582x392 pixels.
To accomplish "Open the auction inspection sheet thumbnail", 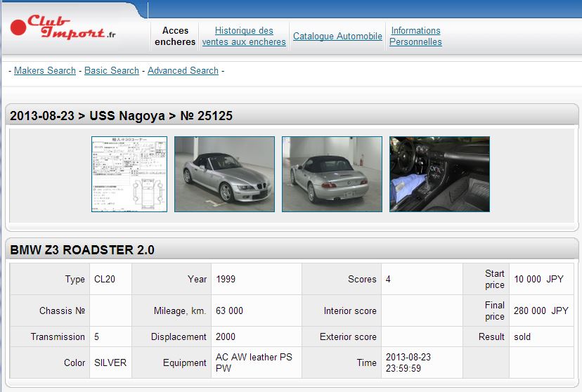I will pos(129,174).
